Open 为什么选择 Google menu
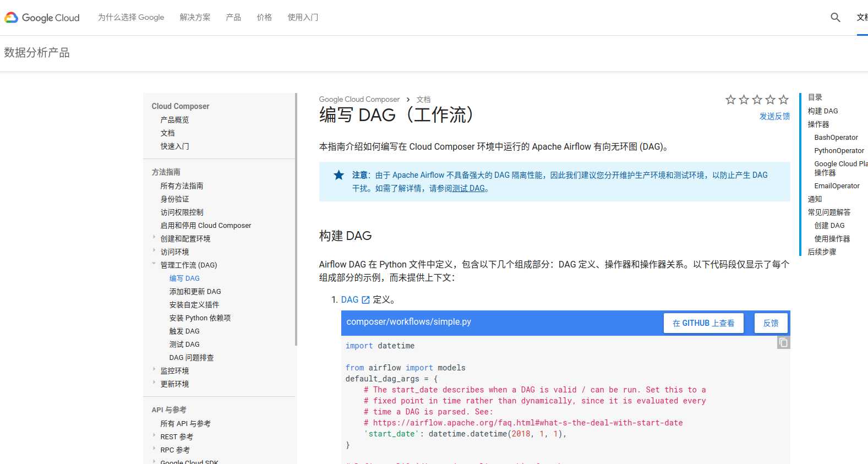This screenshot has width=868, height=464. tap(131, 18)
